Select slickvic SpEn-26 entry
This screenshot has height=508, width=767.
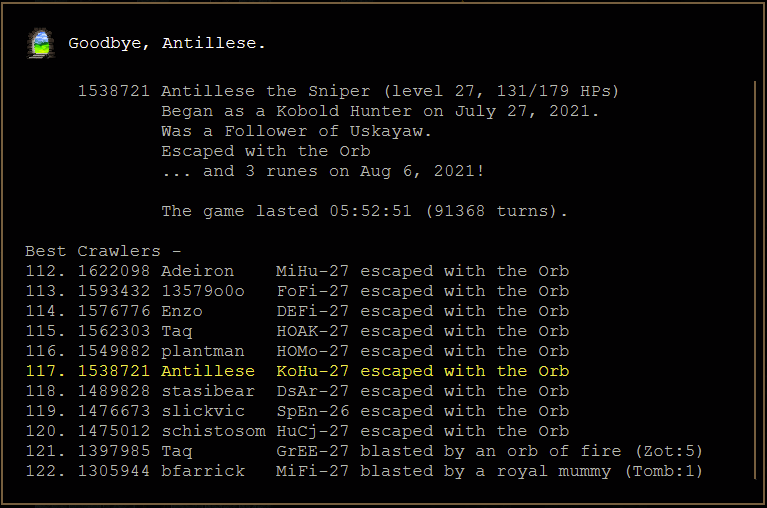click(x=297, y=411)
